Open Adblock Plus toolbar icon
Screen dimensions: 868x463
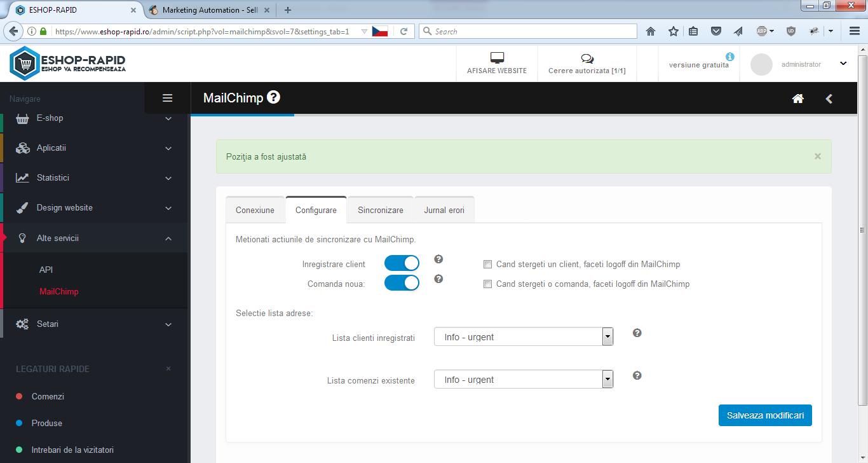tap(762, 31)
